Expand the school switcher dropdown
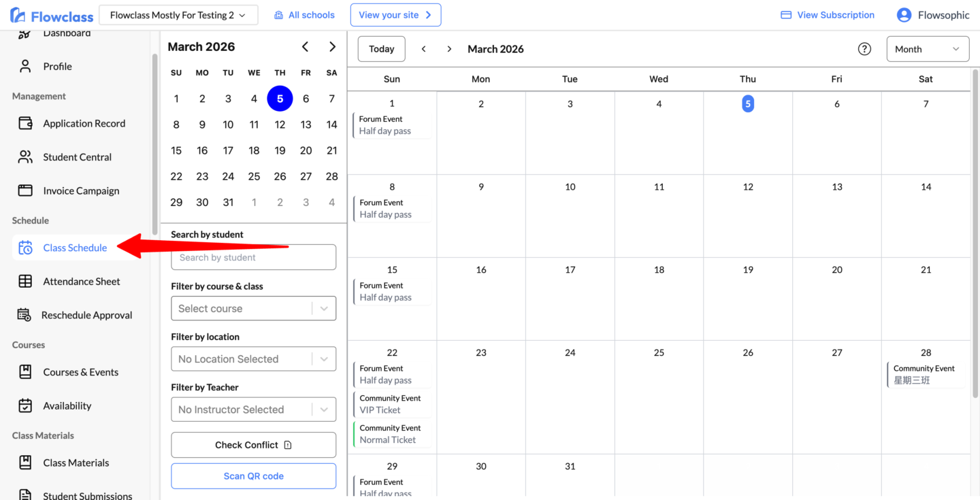The image size is (980, 500). point(178,15)
